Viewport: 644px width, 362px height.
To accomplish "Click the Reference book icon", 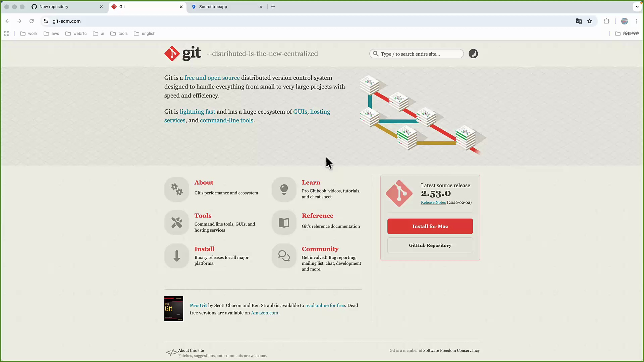I will (284, 223).
